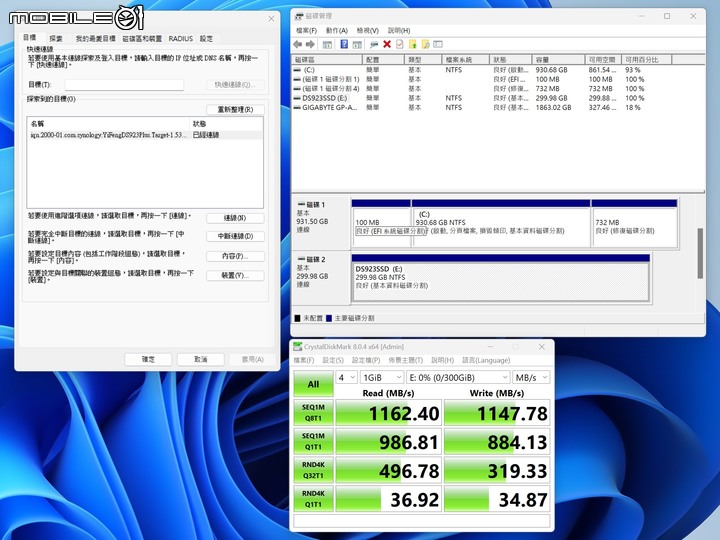Click the 取消 cancel button
The width and height of the screenshot is (720, 540).
pos(201,360)
